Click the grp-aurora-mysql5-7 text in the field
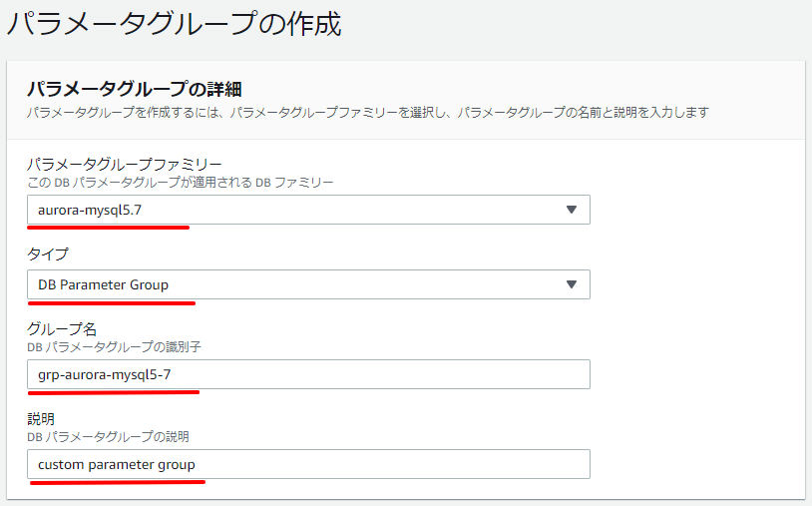The height and width of the screenshot is (506, 812). (x=104, y=374)
